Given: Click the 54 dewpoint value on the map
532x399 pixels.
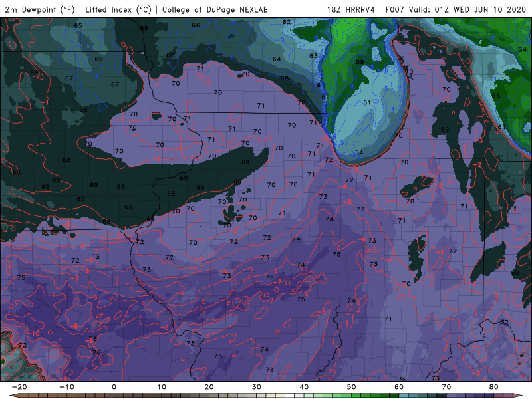Looking at the screenshot, I should (x=523, y=50).
